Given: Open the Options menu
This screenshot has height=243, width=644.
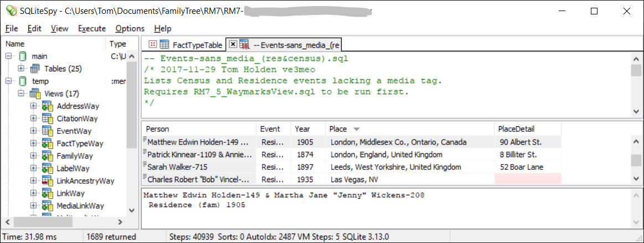Looking at the screenshot, I should click(130, 29).
